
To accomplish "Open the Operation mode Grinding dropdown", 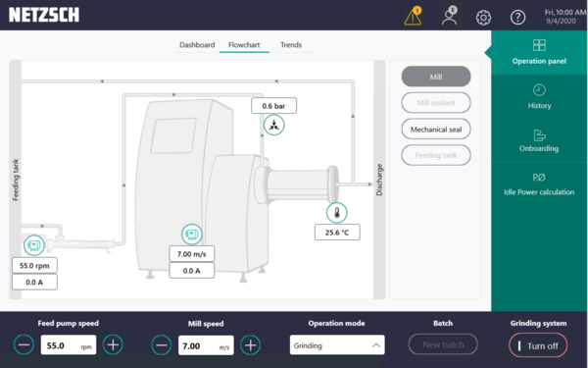I will pos(337,345).
